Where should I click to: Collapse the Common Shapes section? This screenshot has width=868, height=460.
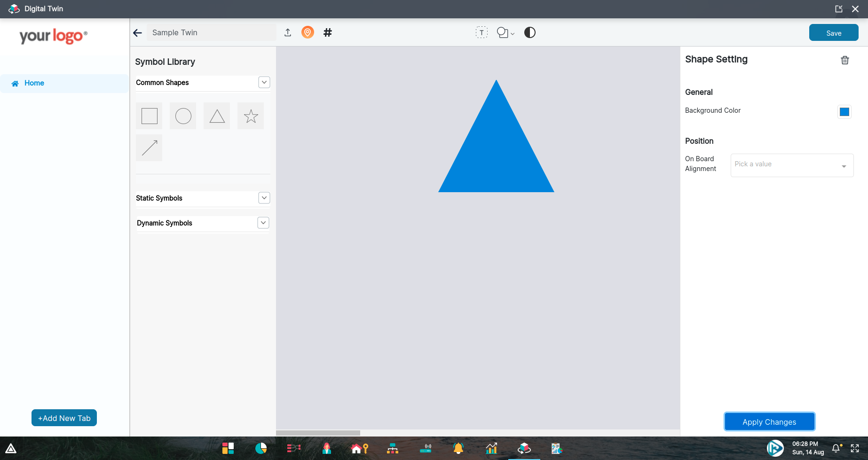point(264,82)
